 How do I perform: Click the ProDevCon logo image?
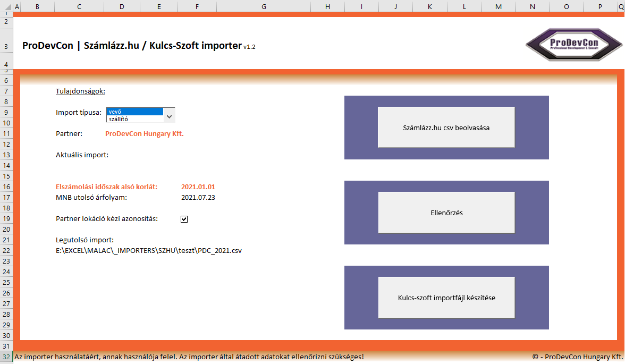coord(574,45)
